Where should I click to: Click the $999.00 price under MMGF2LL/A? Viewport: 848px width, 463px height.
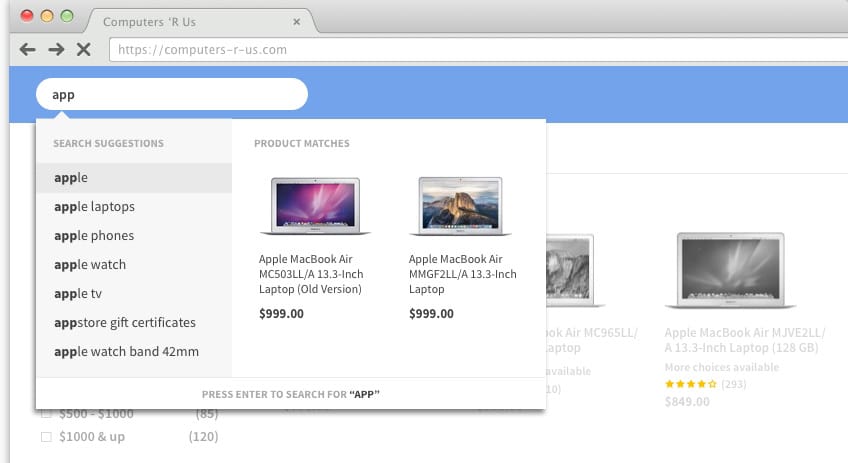tap(431, 314)
